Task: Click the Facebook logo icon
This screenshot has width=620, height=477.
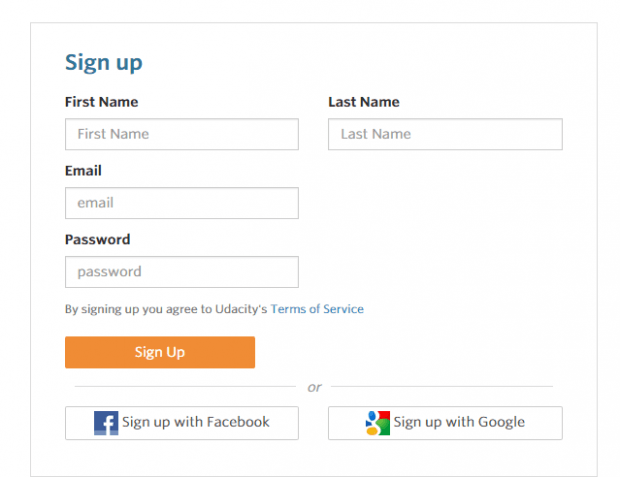Action: pyautogui.click(x=106, y=423)
